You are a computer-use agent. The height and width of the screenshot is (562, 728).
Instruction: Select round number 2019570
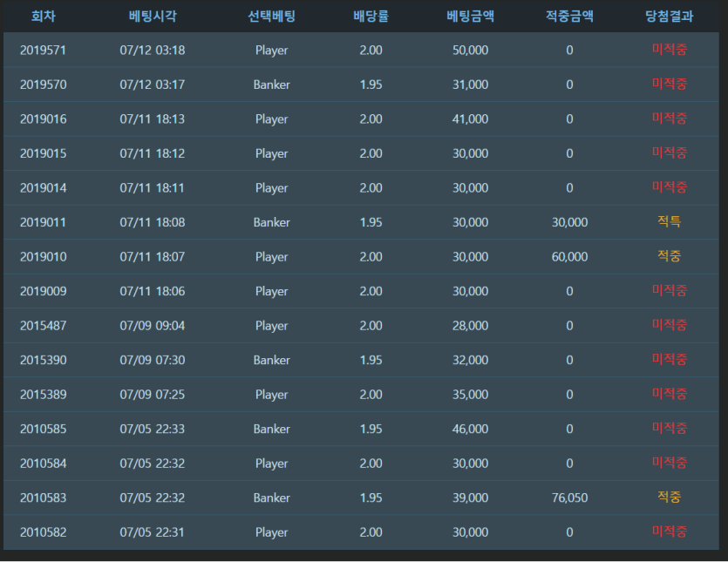pyautogui.click(x=44, y=85)
